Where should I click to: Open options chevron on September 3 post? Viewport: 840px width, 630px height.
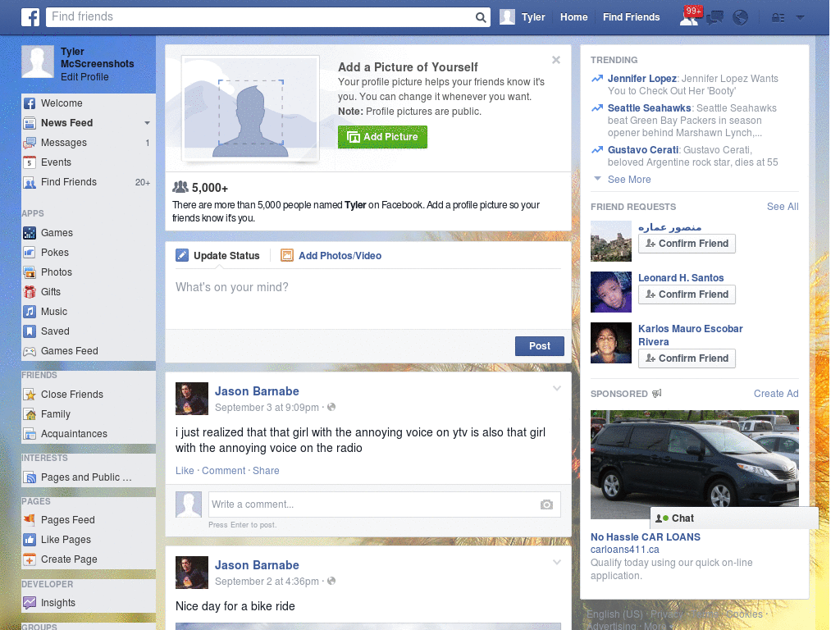(x=557, y=389)
